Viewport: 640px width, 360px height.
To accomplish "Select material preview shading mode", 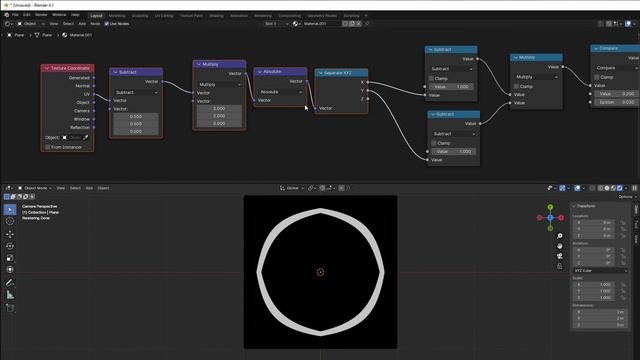I will click(613, 188).
